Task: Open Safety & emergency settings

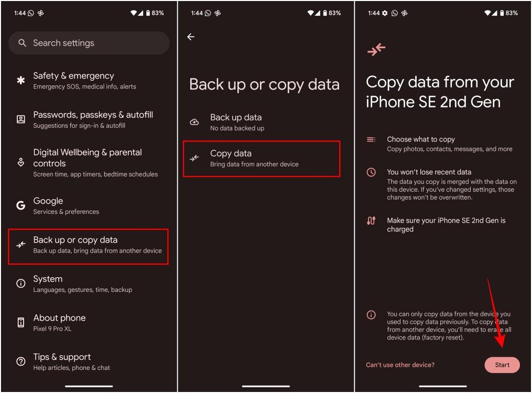Action: click(x=88, y=81)
